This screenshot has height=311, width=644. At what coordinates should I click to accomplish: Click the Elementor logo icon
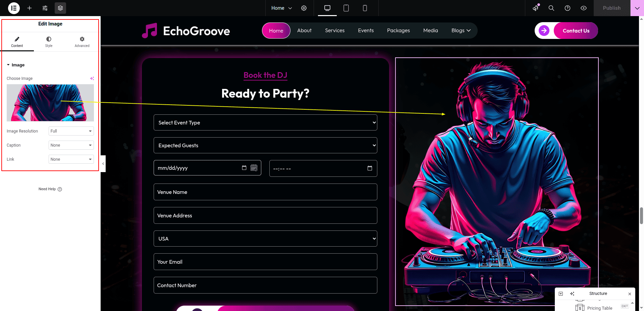14,8
